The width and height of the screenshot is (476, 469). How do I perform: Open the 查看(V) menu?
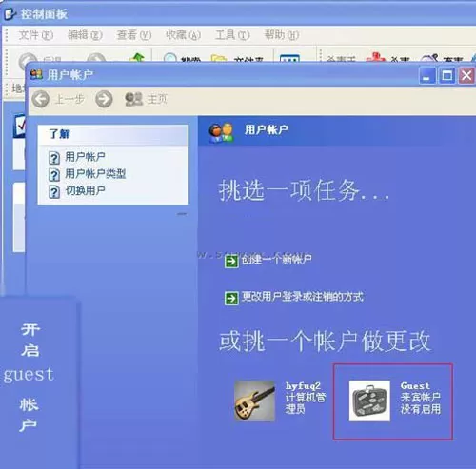pos(134,35)
